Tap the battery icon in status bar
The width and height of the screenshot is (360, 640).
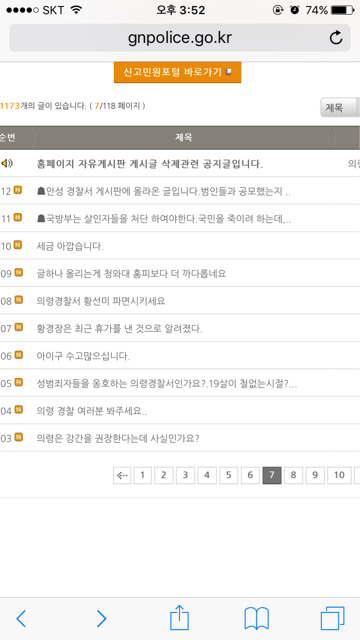pos(342,10)
